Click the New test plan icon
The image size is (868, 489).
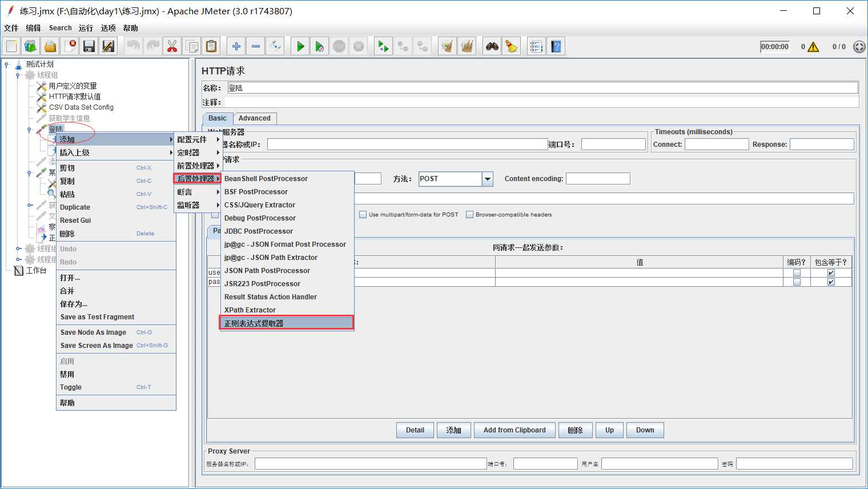(x=11, y=46)
